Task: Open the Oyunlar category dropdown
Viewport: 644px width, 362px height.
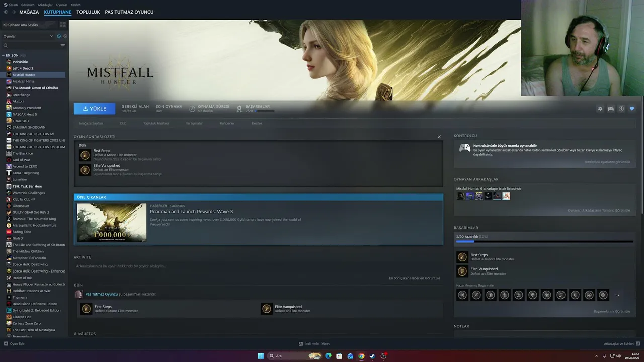Action: (28, 36)
